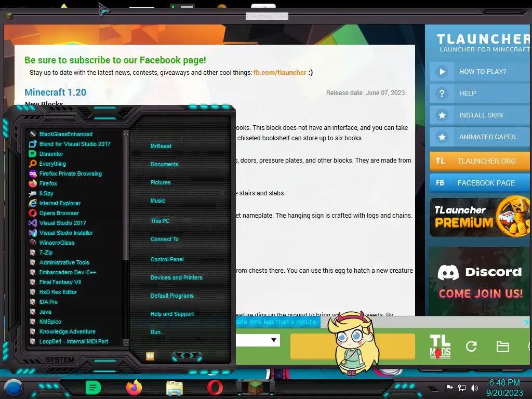Image resolution: width=532 pixels, height=399 pixels.
Task: Open MrBeast user folder
Action: pyautogui.click(x=161, y=146)
